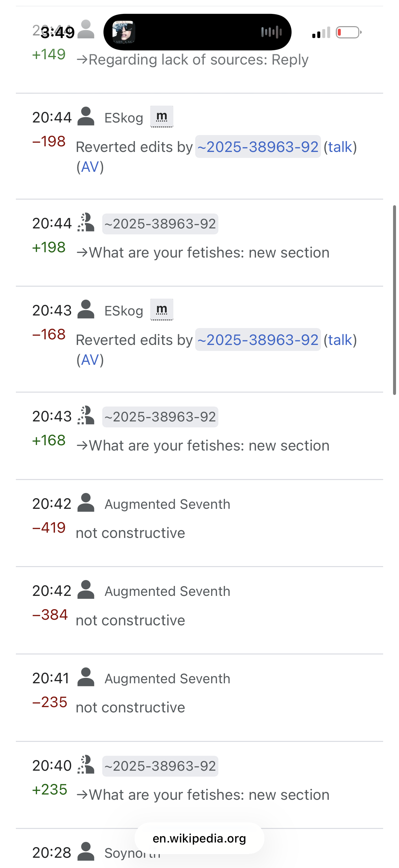Open ESkog username on 20:44 revert
The height and width of the screenshot is (868, 399).
click(124, 118)
